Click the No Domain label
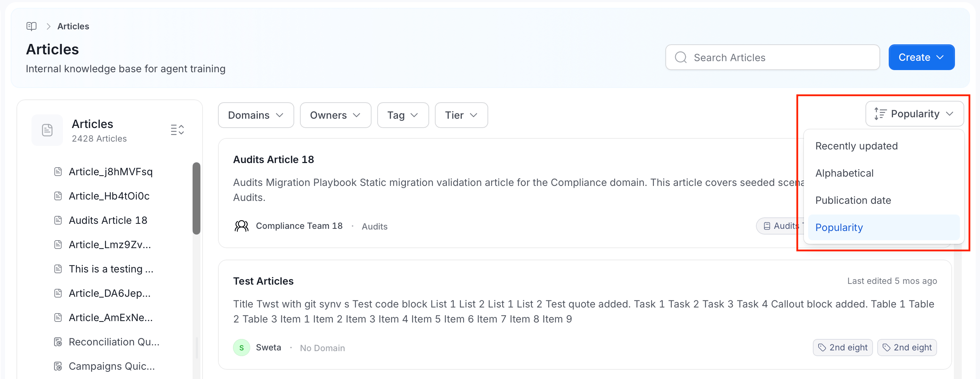The width and height of the screenshot is (980, 379). pyautogui.click(x=322, y=348)
